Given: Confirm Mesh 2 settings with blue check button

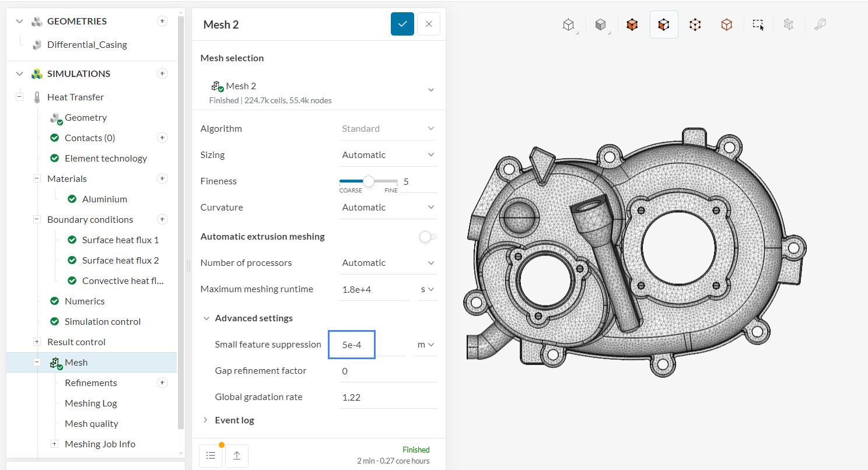Looking at the screenshot, I should point(402,24).
